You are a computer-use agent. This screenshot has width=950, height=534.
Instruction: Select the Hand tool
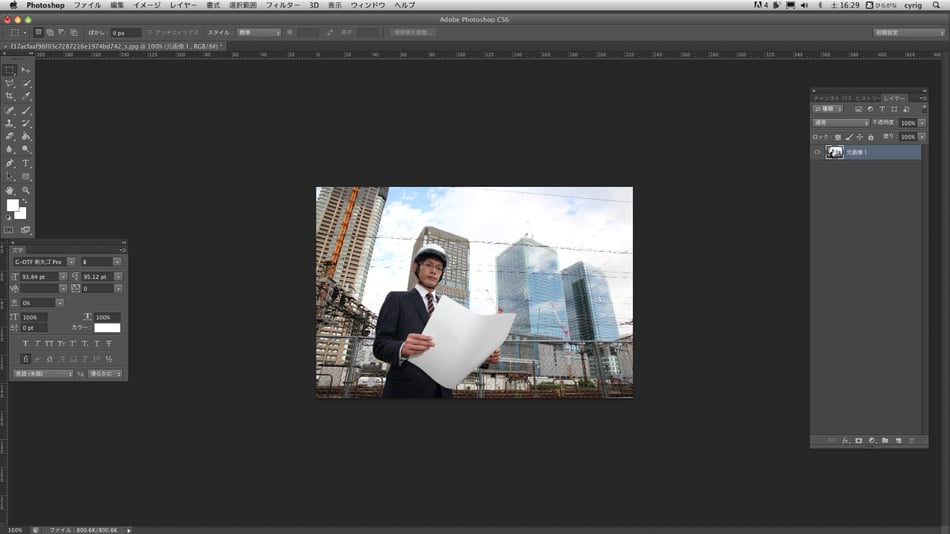10,190
